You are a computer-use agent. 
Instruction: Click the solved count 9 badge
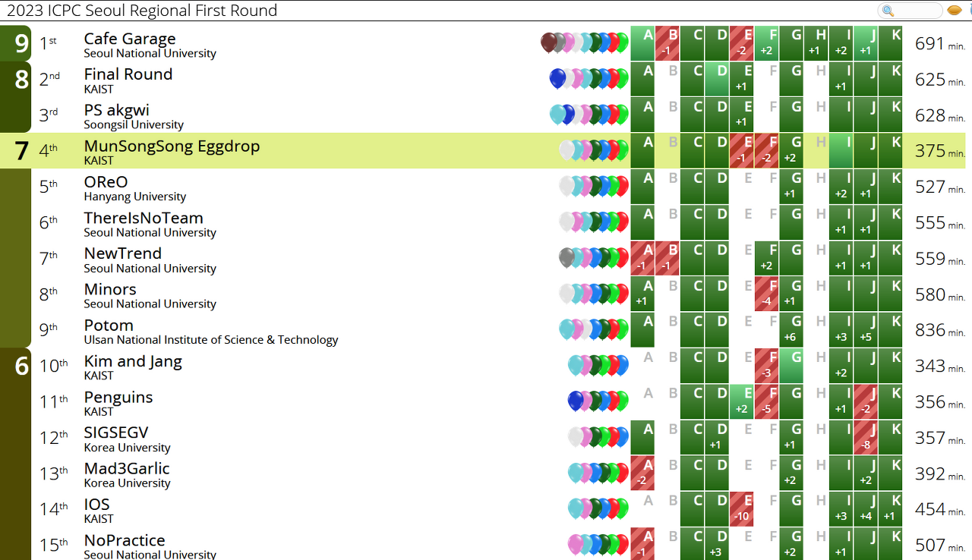[x=16, y=43]
